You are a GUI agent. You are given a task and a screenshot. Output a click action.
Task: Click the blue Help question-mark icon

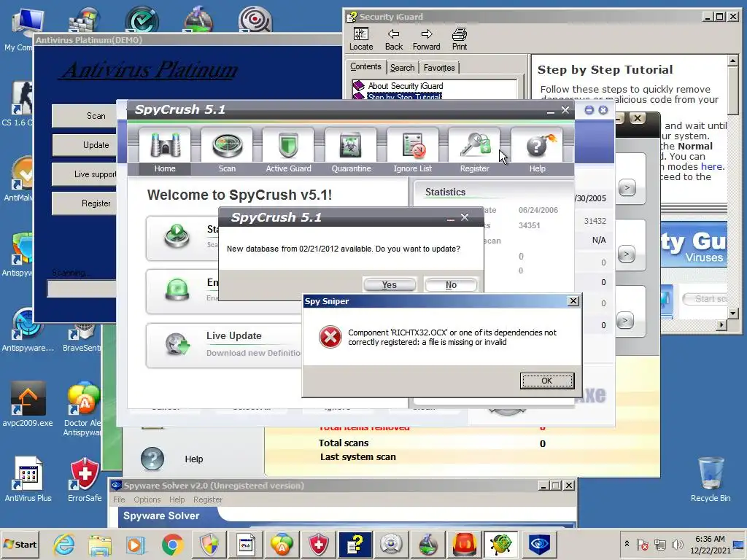(x=152, y=459)
